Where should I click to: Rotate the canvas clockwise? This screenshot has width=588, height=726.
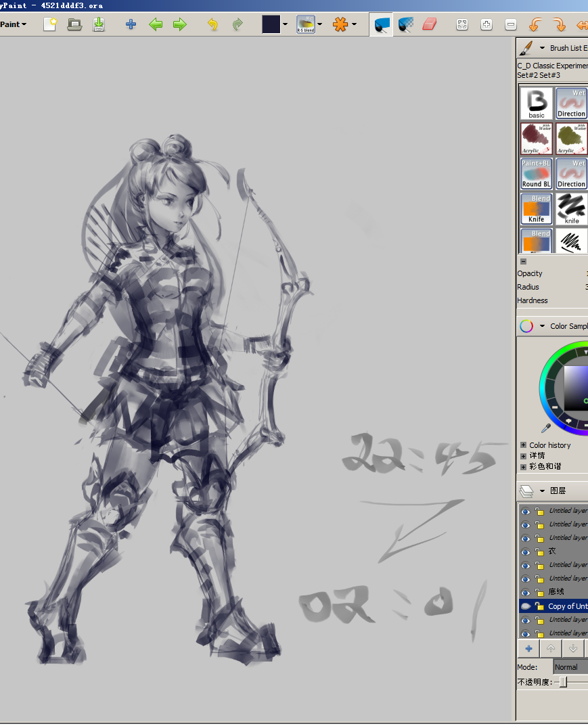[559, 24]
